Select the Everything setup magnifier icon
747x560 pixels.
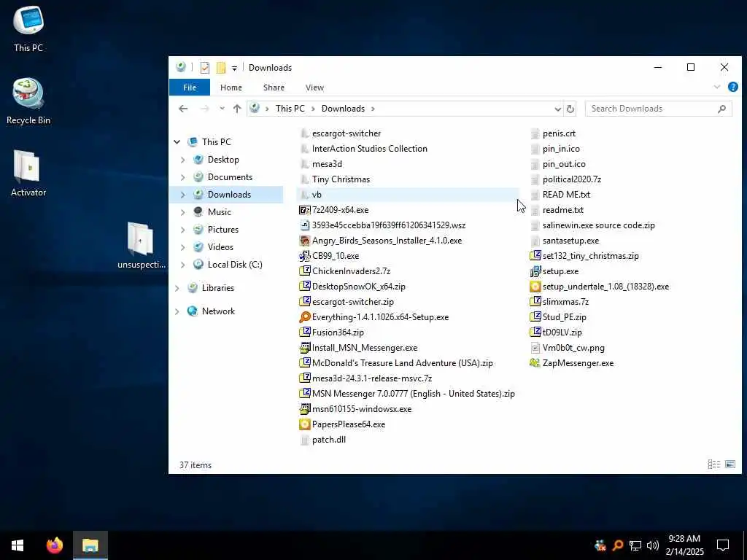coord(305,317)
